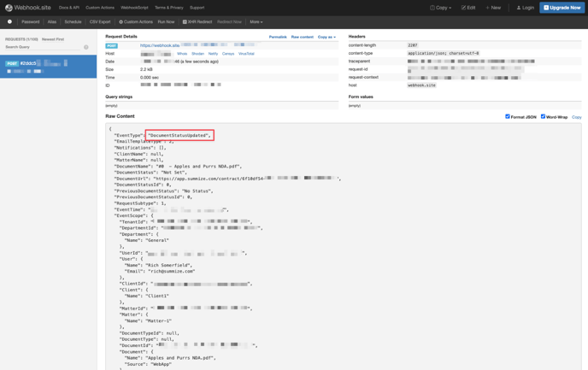Open Shodan lookup link
This screenshot has width=588, height=370.
click(197, 54)
